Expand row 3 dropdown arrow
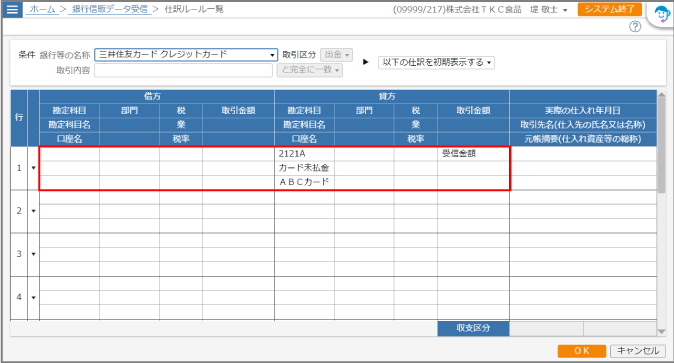The image size is (674, 363). pos(34,254)
